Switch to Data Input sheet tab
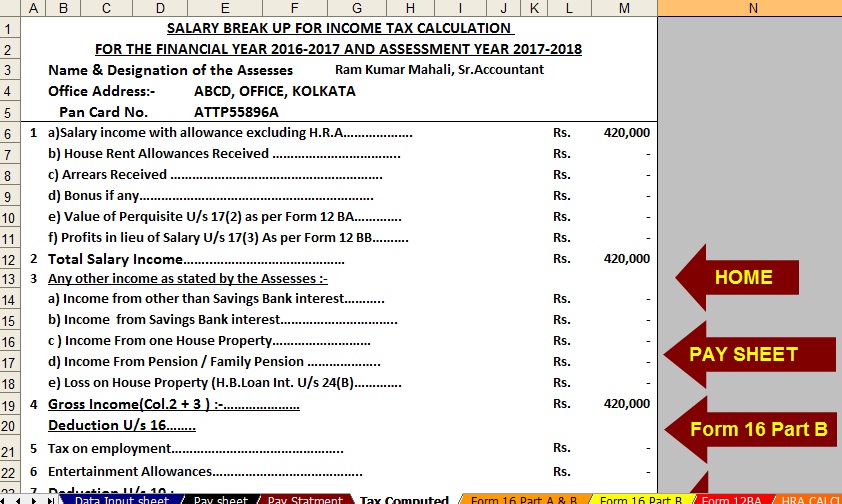The width and height of the screenshot is (842, 504). [x=121, y=500]
